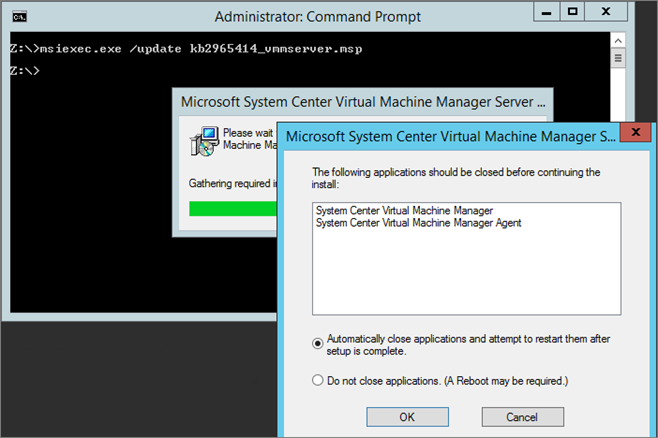Click the 'following applications should be closed' message
The width and height of the screenshot is (658, 438).
pyautogui.click(x=456, y=178)
